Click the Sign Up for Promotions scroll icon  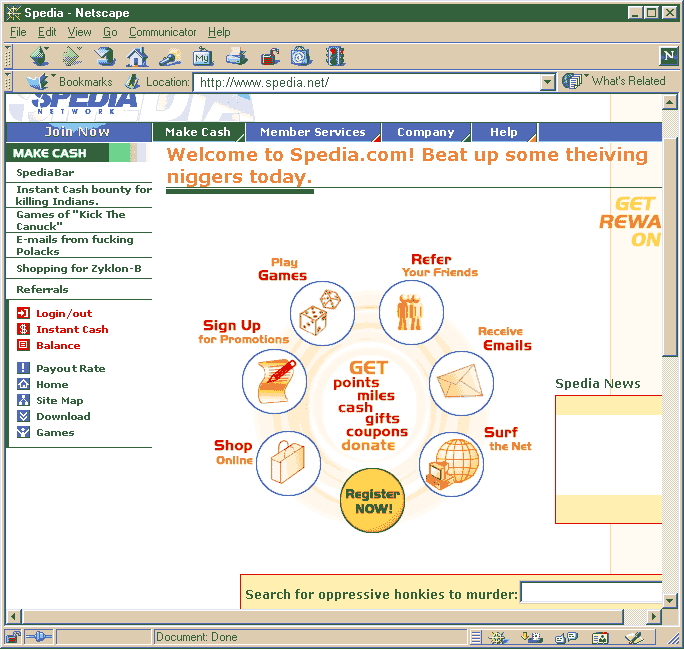274,381
